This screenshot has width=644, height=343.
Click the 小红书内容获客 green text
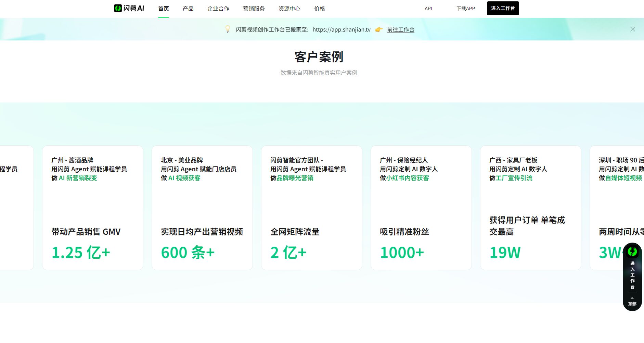point(408,178)
